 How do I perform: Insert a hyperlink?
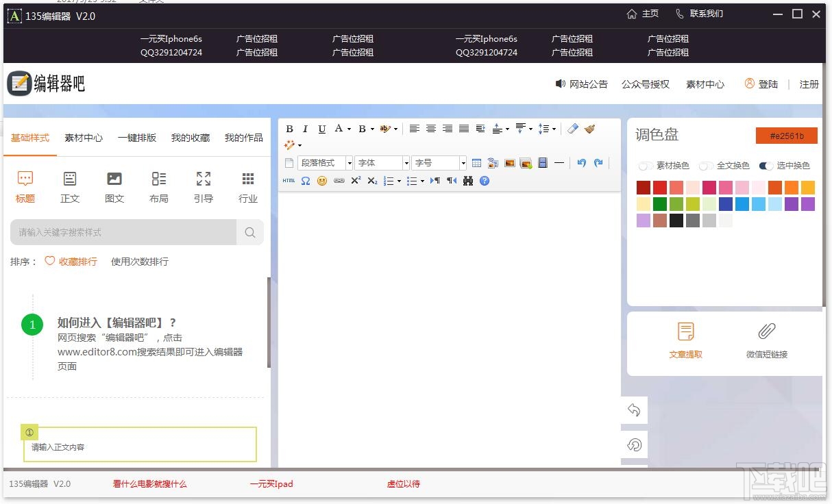click(339, 181)
